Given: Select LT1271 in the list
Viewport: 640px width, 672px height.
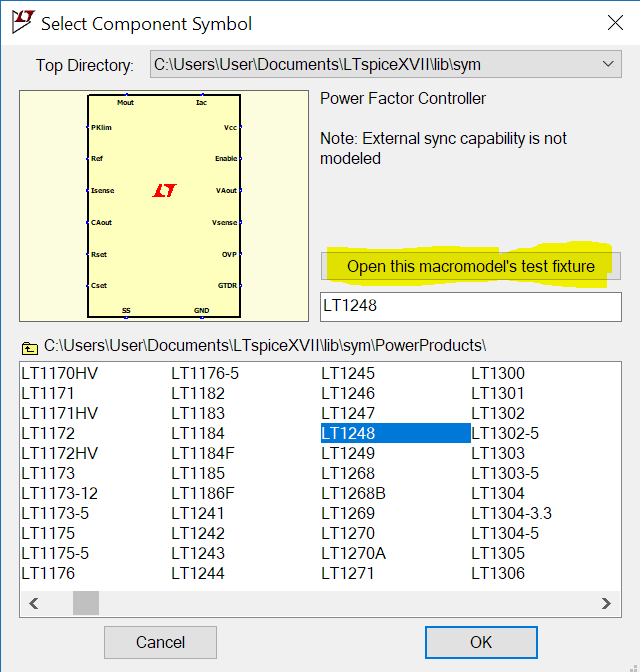Looking at the screenshot, I should [x=348, y=573].
